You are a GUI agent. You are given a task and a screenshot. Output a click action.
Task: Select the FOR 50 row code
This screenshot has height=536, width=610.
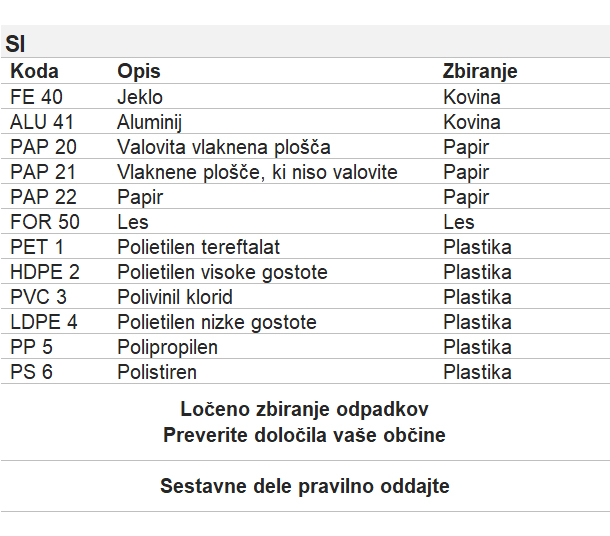point(45,222)
